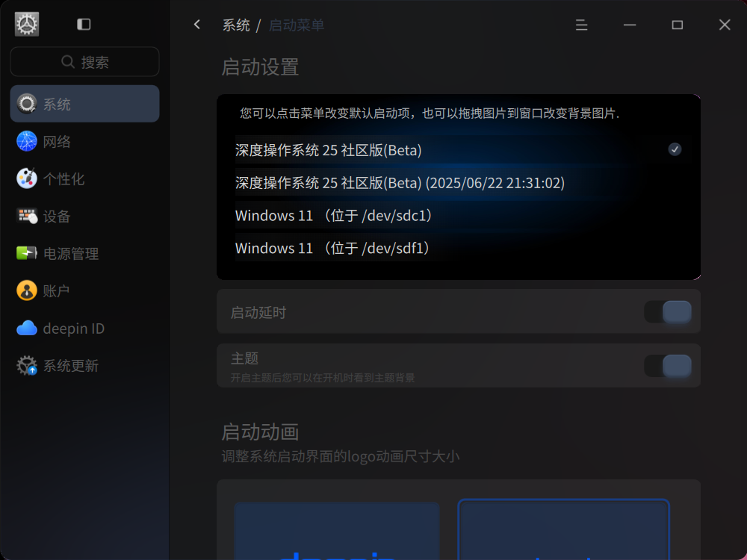Select 深度操作系统 25 社区版(Beta) boot entry
This screenshot has width=747, height=560.
[463, 150]
